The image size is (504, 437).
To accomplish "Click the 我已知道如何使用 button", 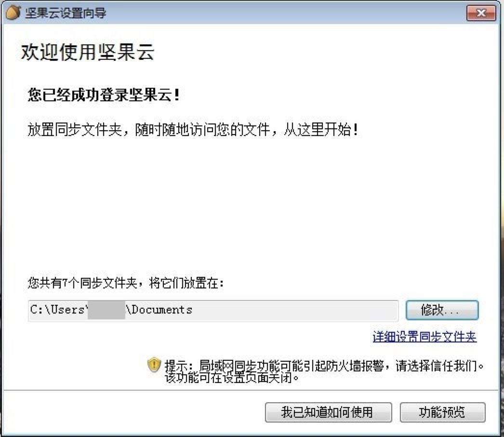I will tap(328, 412).
